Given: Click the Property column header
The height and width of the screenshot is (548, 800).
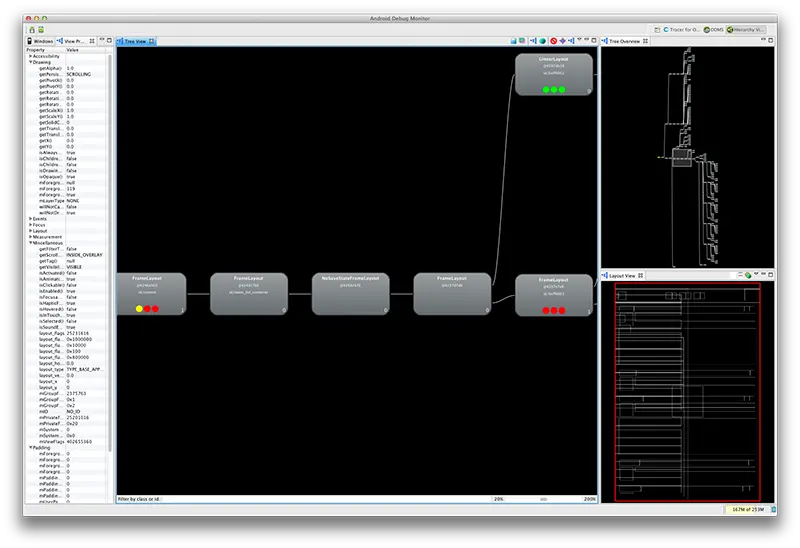Looking at the screenshot, I should coord(45,50).
